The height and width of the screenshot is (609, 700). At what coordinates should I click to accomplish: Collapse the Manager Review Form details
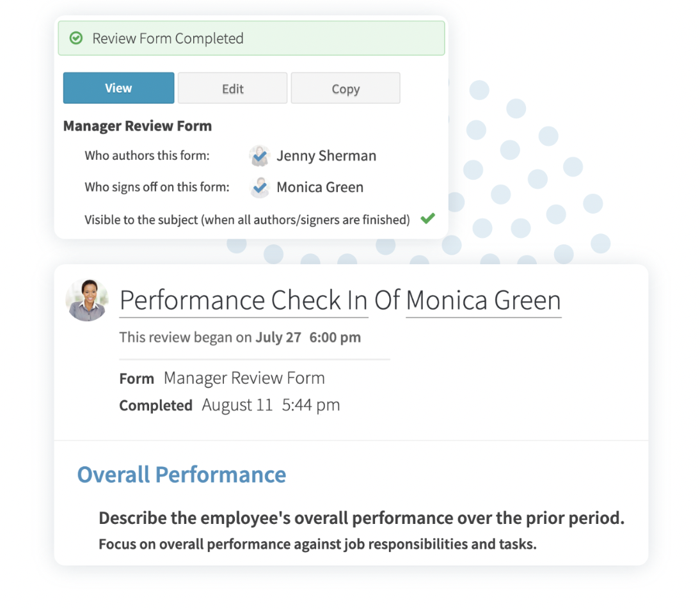[137, 125]
